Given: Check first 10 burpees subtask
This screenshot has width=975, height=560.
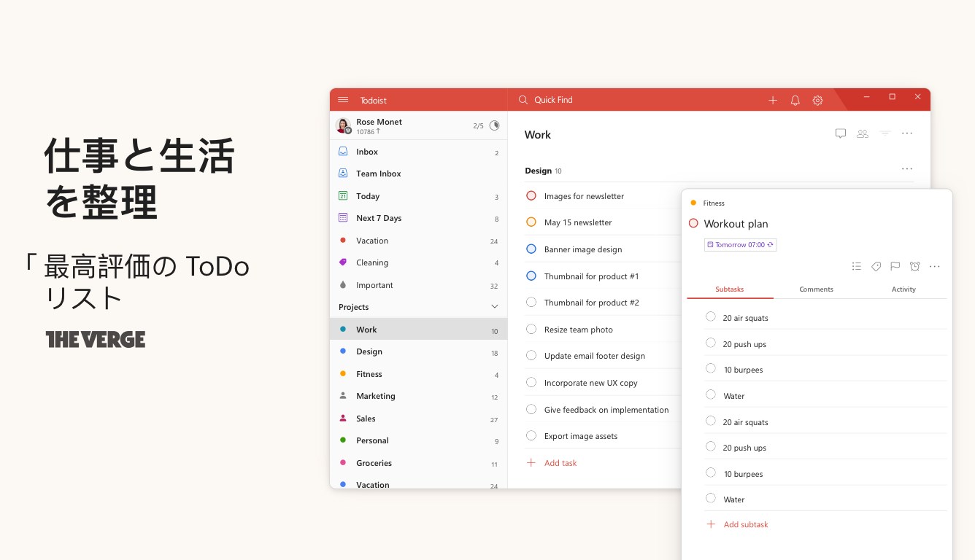Looking at the screenshot, I should 711,368.
